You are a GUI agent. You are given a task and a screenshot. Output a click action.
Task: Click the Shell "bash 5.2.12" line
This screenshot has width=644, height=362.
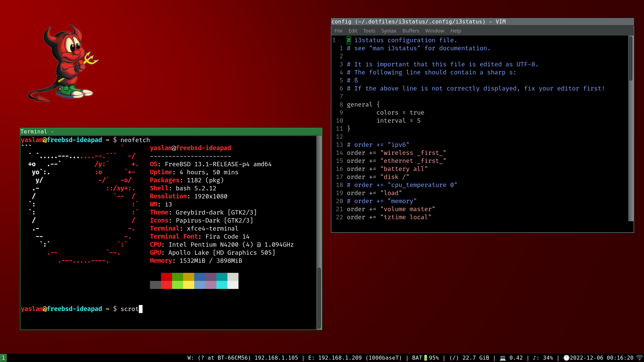[183, 188]
